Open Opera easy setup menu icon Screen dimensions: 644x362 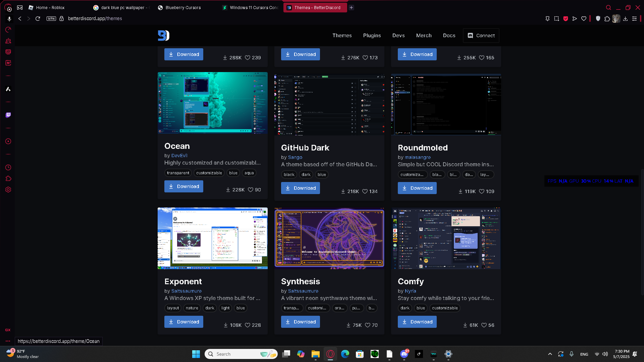tap(634, 19)
